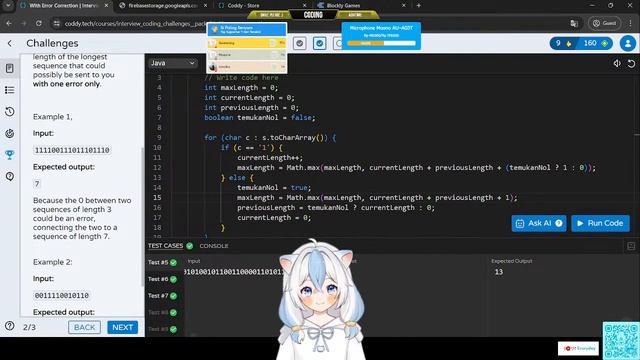Switch to the firebasestorage.googleapis browser tab
The width and height of the screenshot is (640, 360).
[163, 5]
